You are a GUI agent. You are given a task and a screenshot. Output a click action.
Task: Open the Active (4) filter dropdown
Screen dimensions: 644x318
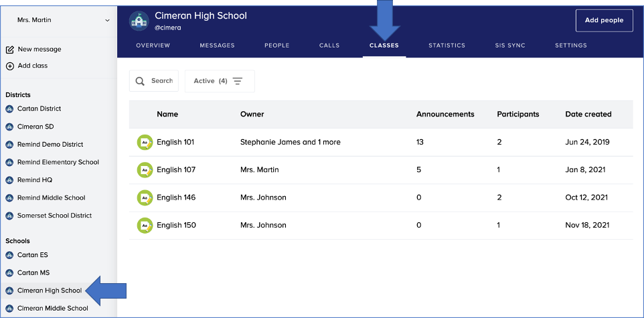click(x=219, y=81)
